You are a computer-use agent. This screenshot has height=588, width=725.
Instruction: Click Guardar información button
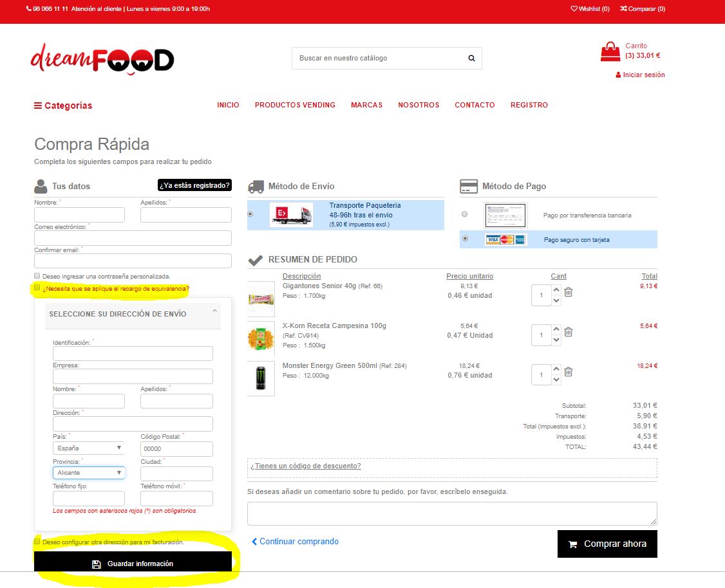(133, 561)
